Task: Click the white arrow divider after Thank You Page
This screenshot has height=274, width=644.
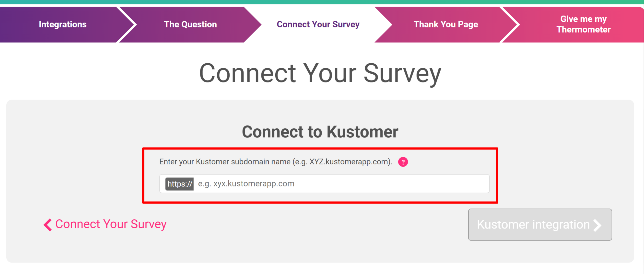Action: tap(510, 24)
